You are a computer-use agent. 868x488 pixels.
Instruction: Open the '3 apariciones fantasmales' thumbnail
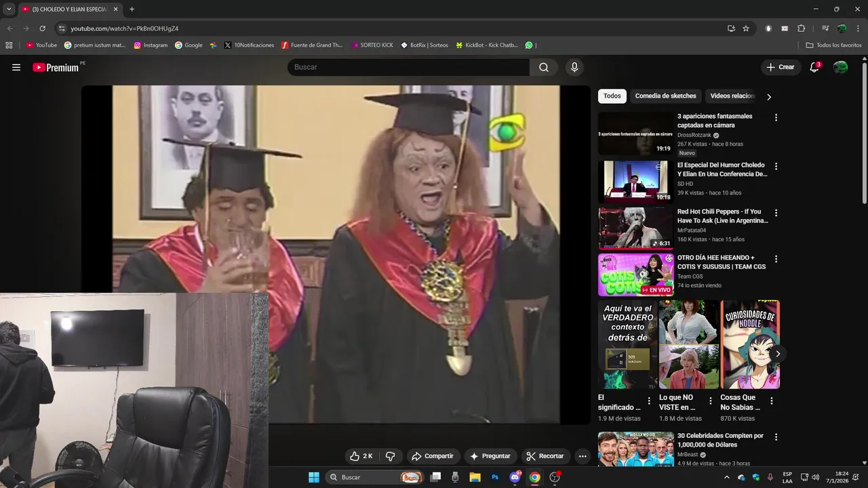tap(635, 134)
